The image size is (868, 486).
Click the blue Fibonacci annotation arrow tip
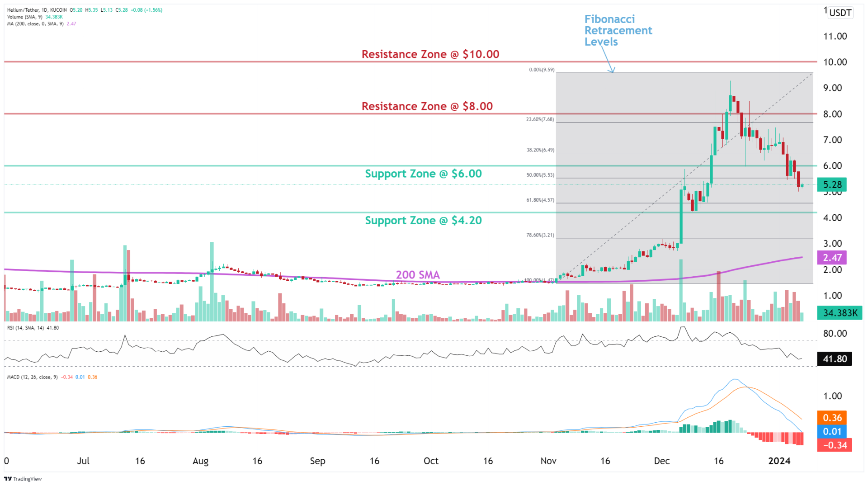coord(613,71)
